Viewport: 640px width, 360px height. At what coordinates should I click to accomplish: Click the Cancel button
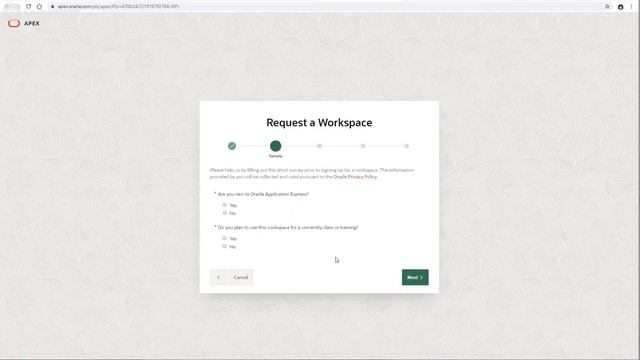coord(241,277)
